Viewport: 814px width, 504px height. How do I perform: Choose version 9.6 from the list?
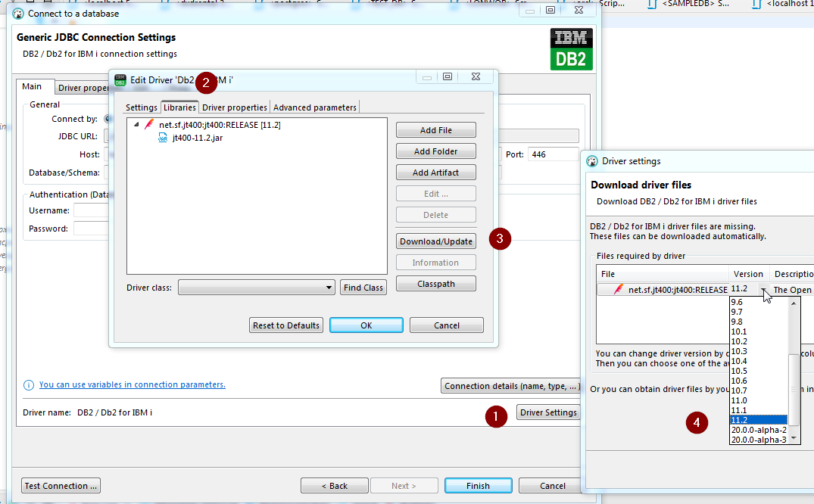(759, 302)
